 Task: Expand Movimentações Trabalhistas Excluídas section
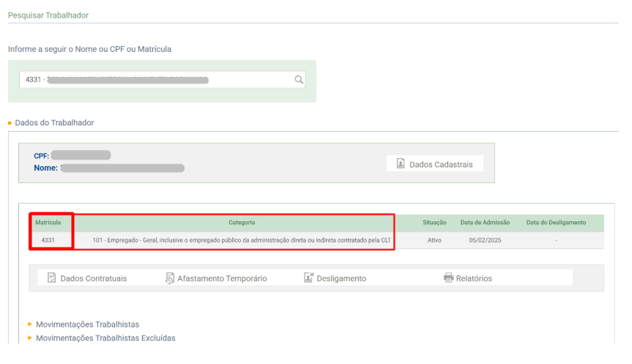click(x=105, y=338)
